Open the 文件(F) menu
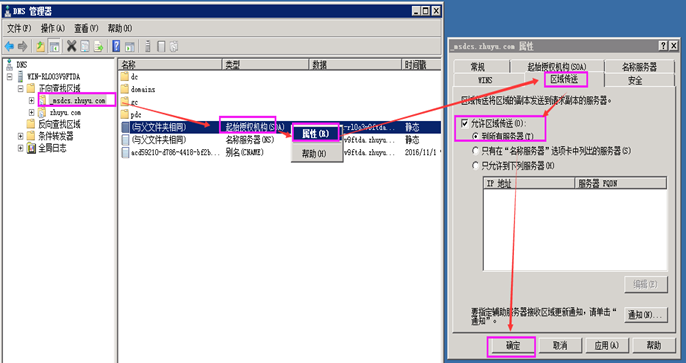This screenshot has width=686, height=363. click(19, 28)
